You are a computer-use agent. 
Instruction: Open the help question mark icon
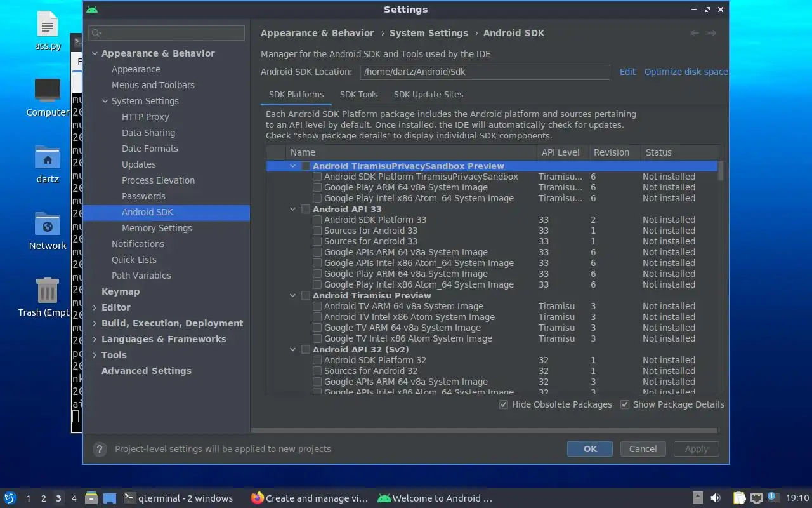[x=100, y=449]
